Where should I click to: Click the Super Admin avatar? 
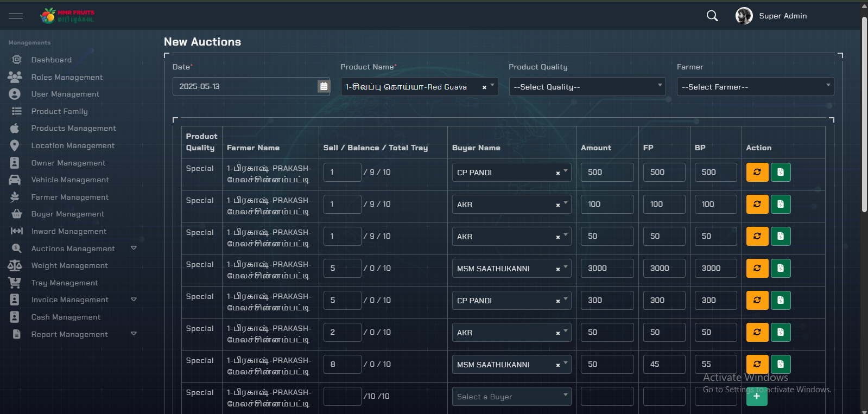[x=744, y=16]
